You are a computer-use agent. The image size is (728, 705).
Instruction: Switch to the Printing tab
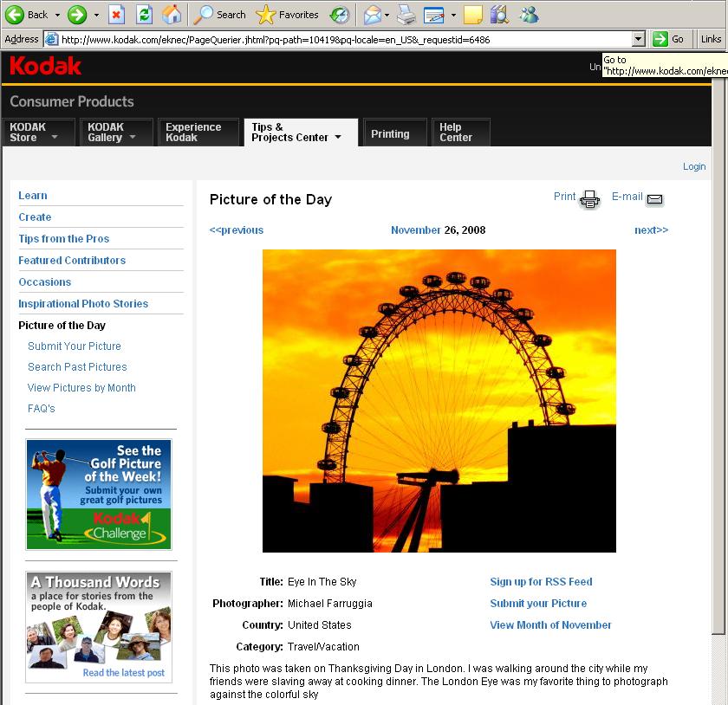point(390,133)
